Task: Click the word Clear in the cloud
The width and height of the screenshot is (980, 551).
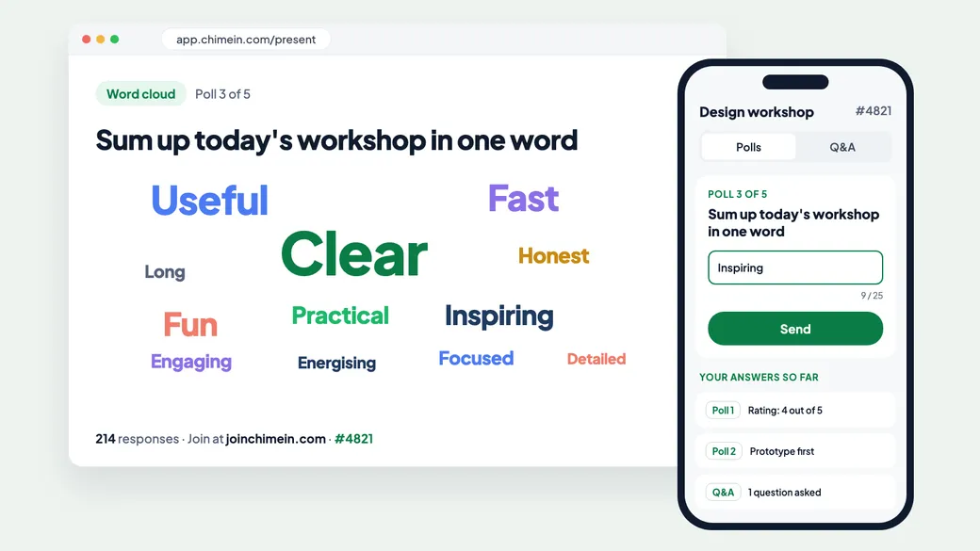Action: coord(353,254)
